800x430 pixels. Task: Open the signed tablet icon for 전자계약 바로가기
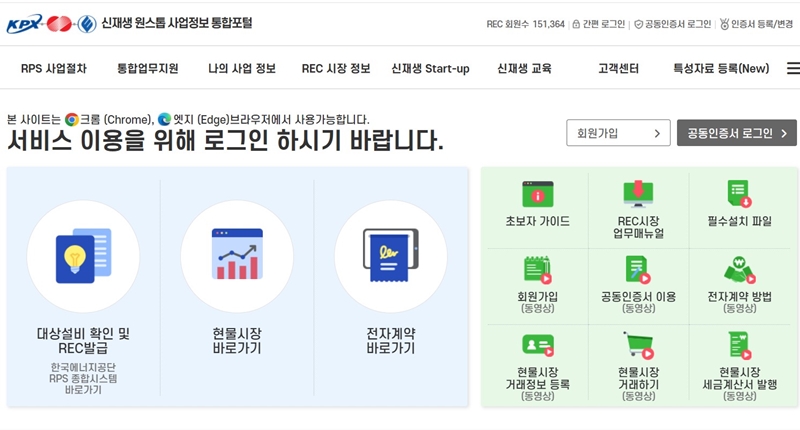[391, 255]
